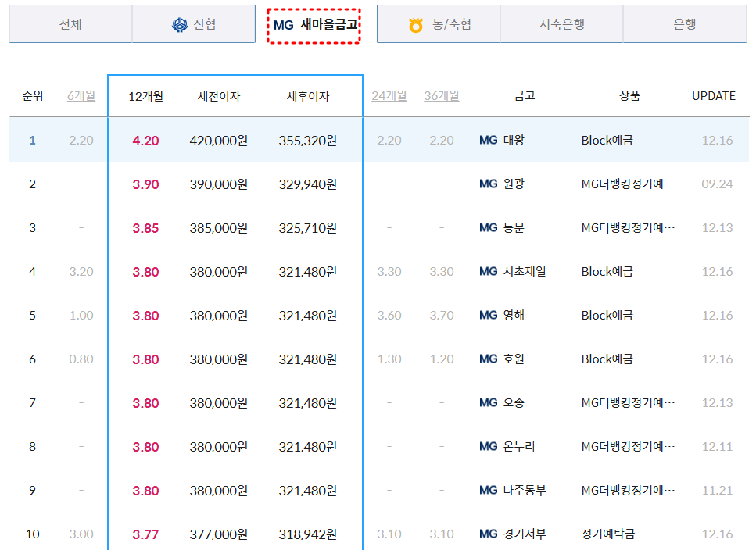The width and height of the screenshot is (756, 550).
Task: Click the 금고 column header
Action: 525,96
